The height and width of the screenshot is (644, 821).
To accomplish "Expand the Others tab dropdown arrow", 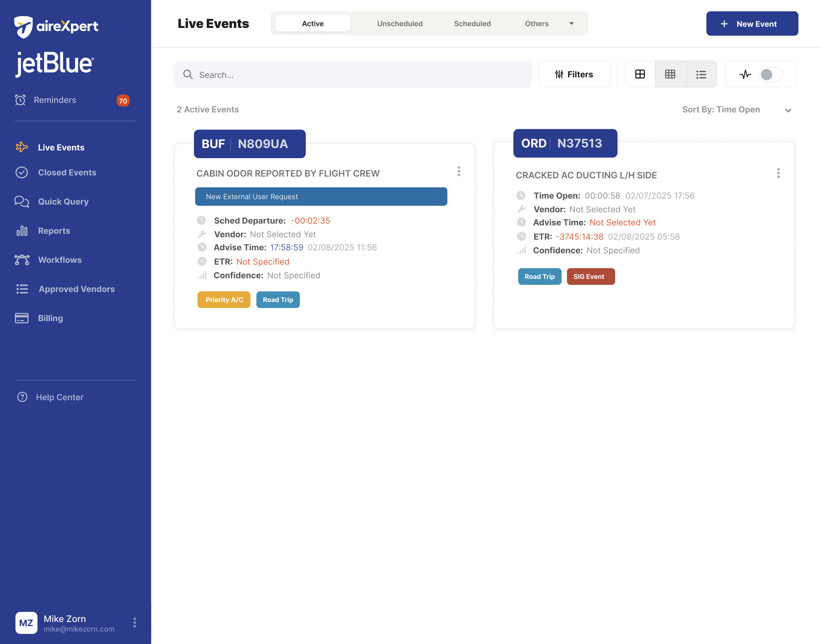I will point(572,23).
